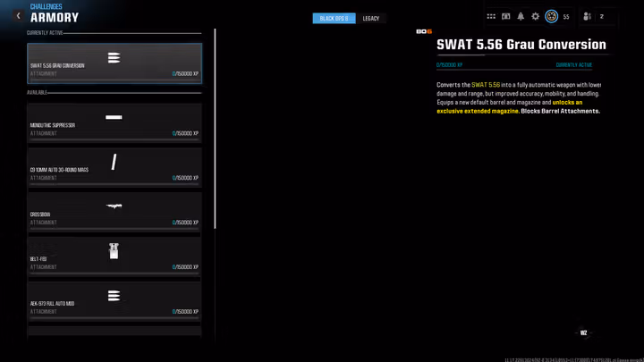The image size is (644, 362).
Task: Select the Crossbow label in list
Action: pyautogui.click(x=40, y=215)
